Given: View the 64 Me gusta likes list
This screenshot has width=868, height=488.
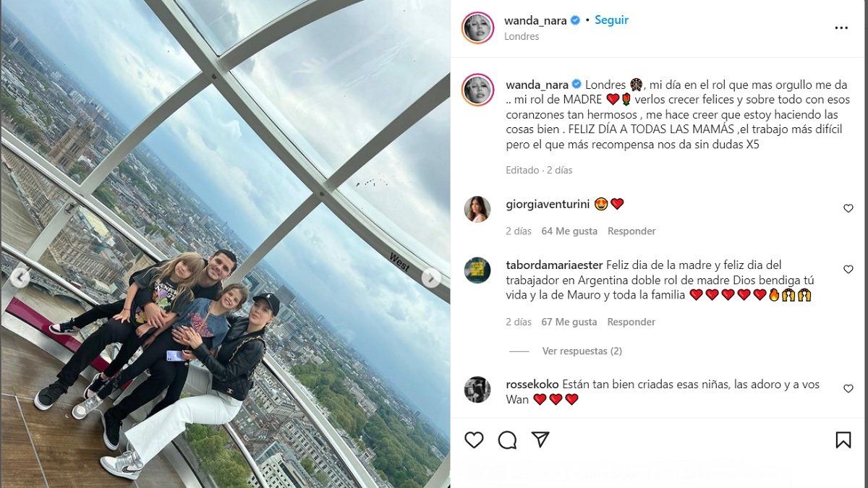Looking at the screenshot, I should pyautogui.click(x=569, y=231).
